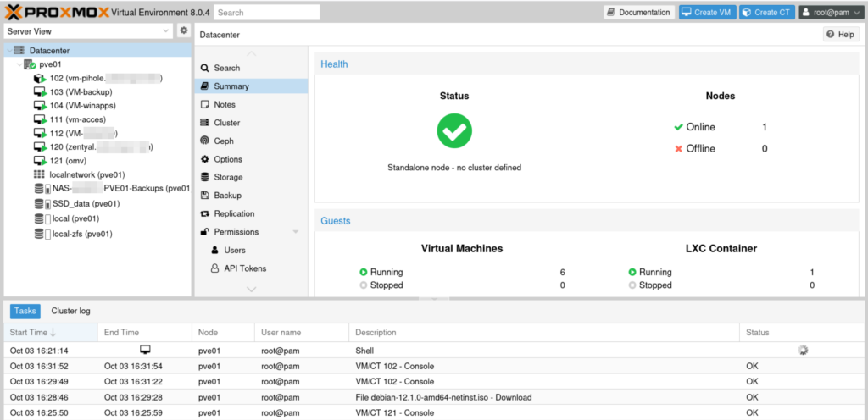Click the Create CT button

(767, 13)
